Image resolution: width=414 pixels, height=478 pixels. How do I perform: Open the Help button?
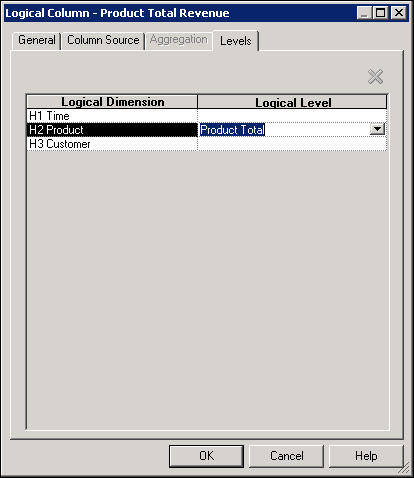[x=366, y=456]
